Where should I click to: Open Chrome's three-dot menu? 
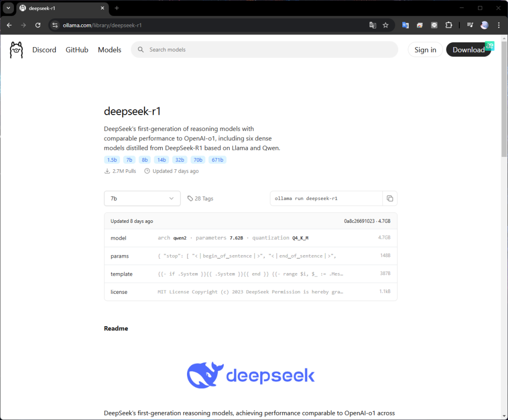(x=499, y=25)
